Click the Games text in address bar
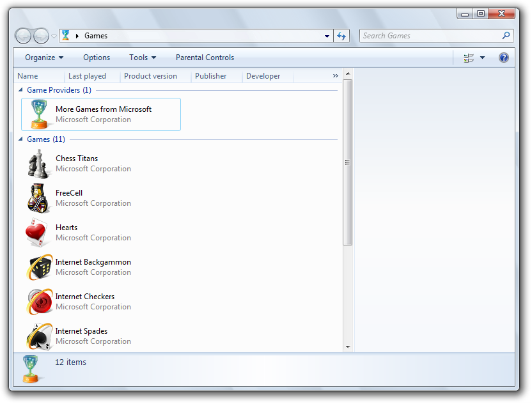Screen dimensions: 532x404 96,36
